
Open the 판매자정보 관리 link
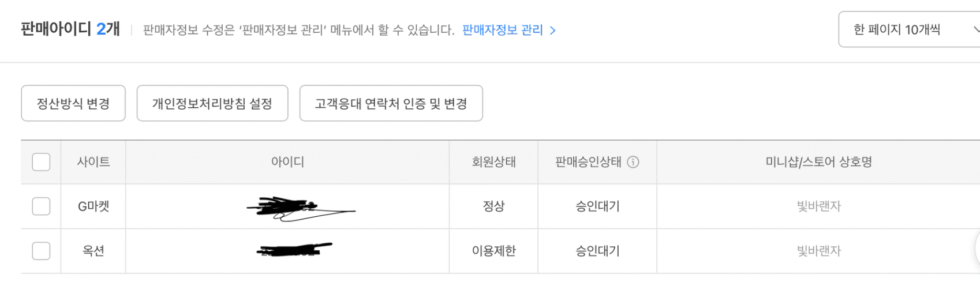point(503,30)
